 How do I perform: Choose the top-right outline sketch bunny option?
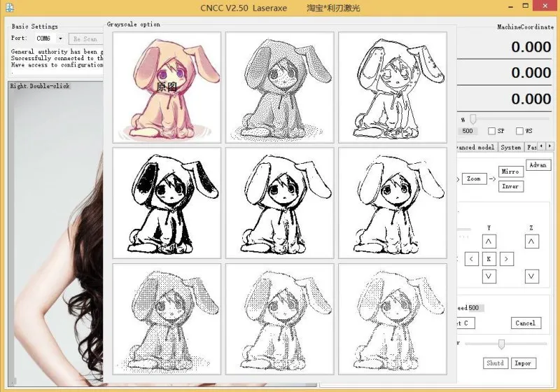coord(393,87)
